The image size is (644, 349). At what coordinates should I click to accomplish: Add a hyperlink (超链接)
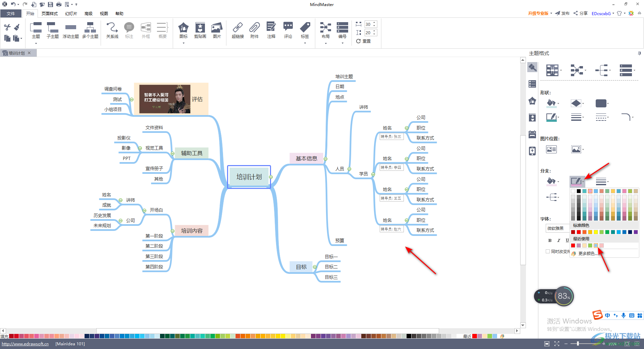click(x=238, y=31)
